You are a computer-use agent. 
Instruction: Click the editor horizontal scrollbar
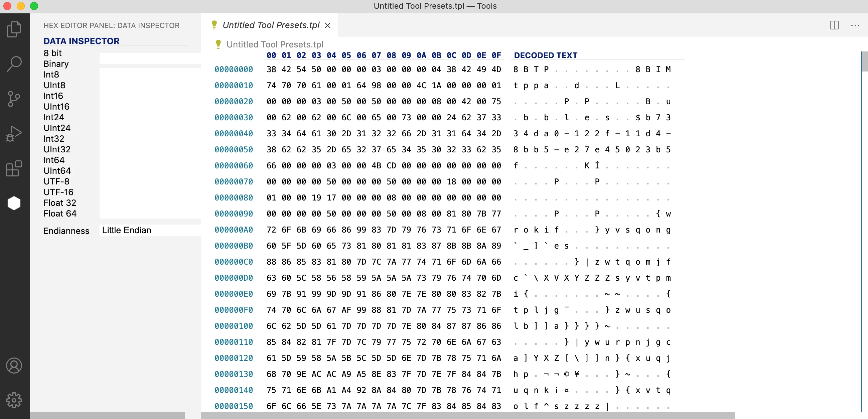pyautogui.click(x=467, y=415)
